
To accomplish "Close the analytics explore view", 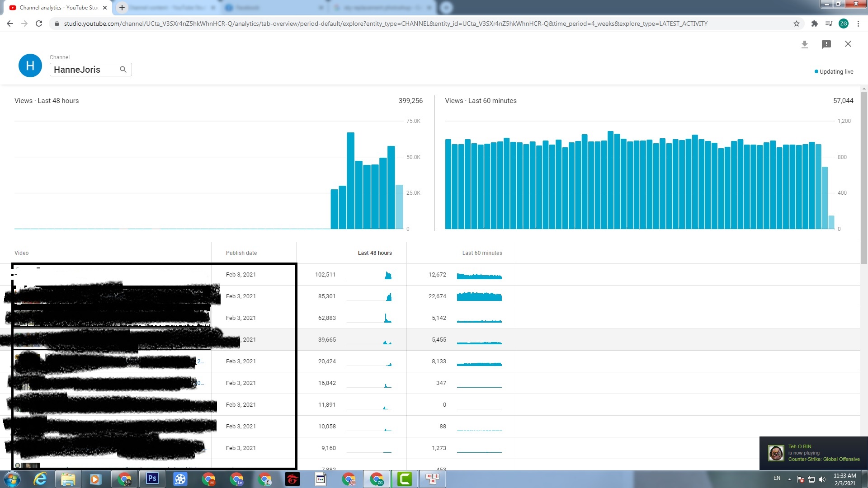I will [848, 44].
